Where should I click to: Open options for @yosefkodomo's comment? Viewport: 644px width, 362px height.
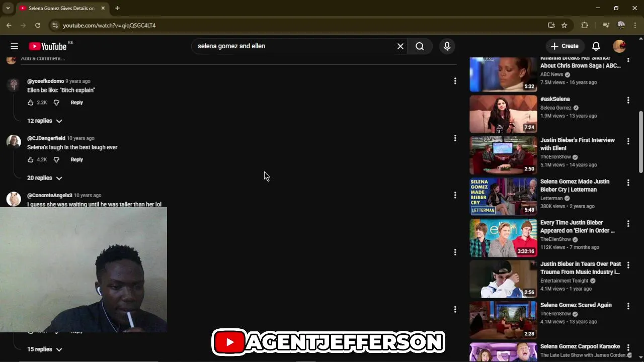point(455,81)
